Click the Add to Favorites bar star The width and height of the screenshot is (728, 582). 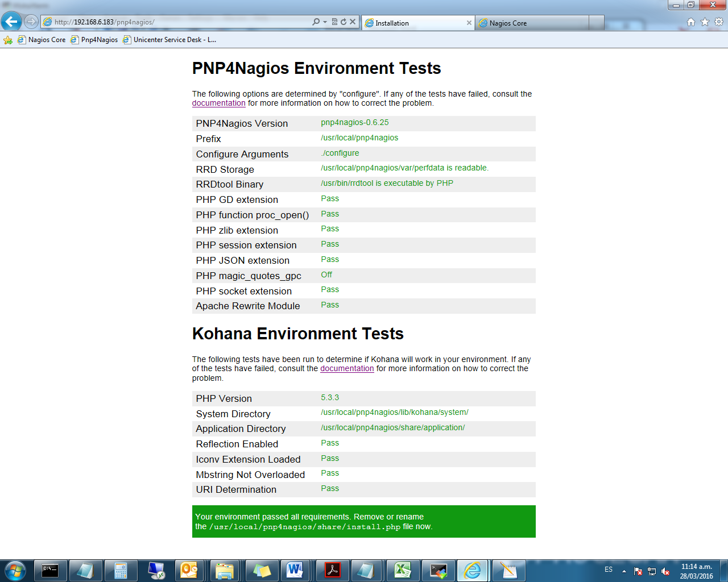click(x=8, y=40)
